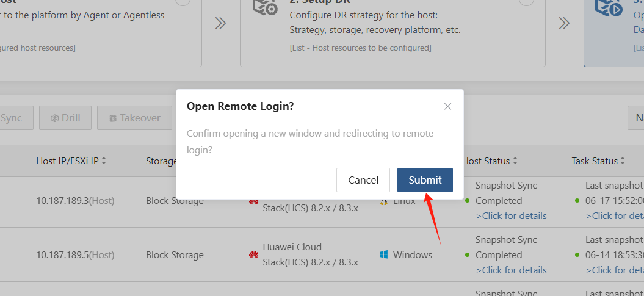The height and width of the screenshot is (296, 644).
Task: Click the Linux penguin icon in first row
Action: point(384,201)
